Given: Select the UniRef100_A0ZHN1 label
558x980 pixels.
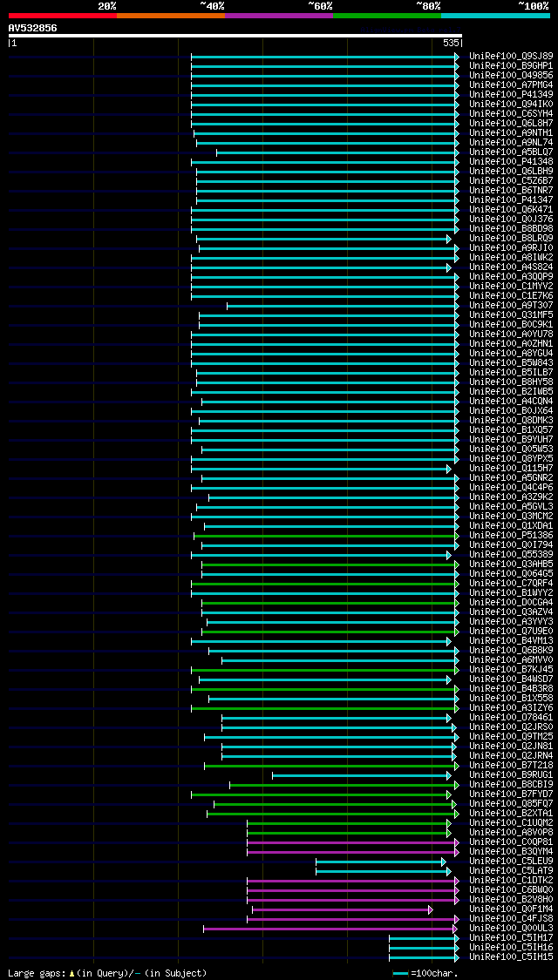Looking at the screenshot, I should tap(511, 344).
